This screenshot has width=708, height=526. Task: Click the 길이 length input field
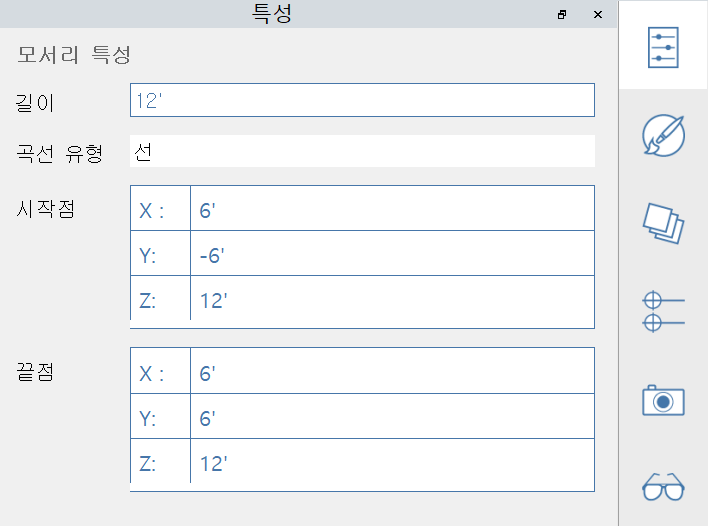coord(362,100)
